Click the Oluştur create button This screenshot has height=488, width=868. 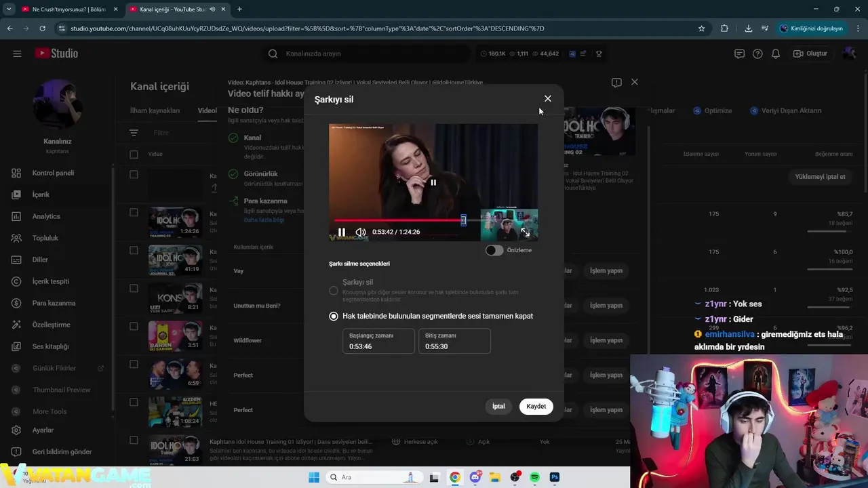[x=811, y=54]
